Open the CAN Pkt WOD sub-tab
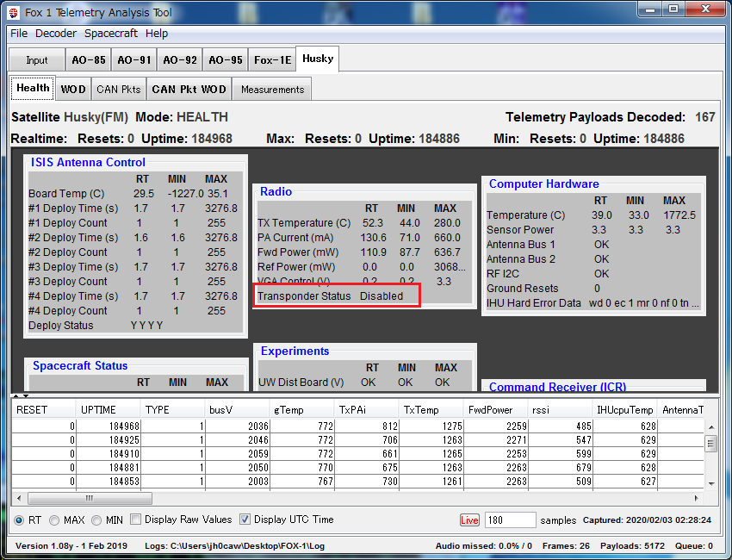Screen dimensions: 732x560 pos(189,90)
